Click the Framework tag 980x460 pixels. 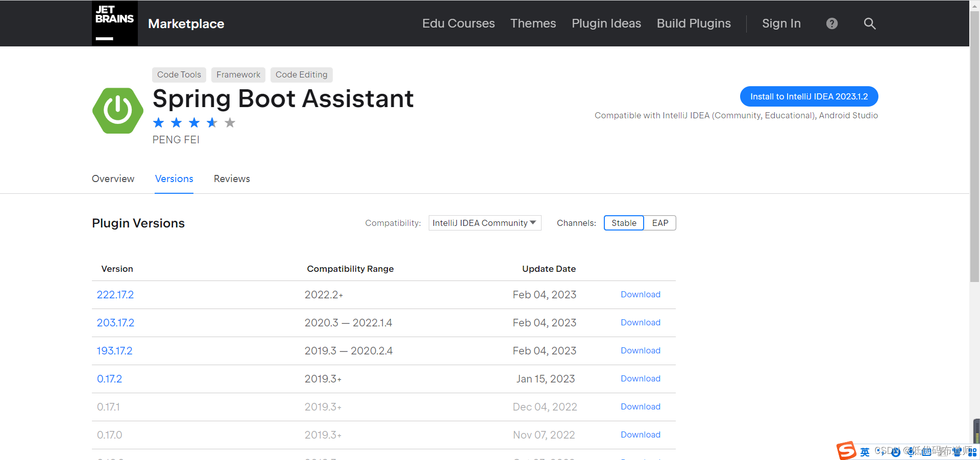[238, 74]
